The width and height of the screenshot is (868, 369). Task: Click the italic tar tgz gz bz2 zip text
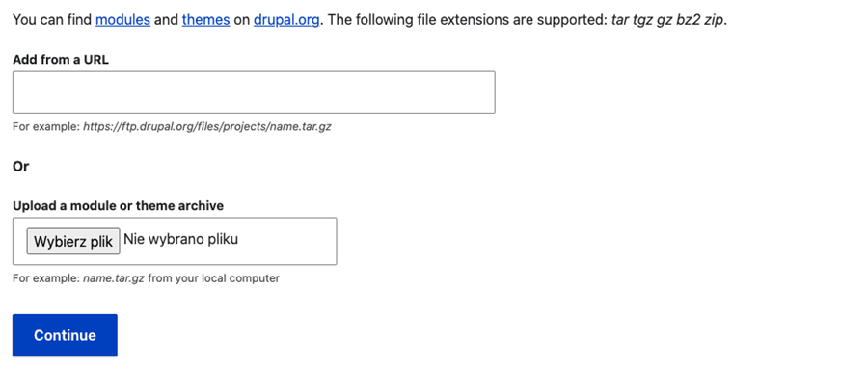(x=667, y=20)
